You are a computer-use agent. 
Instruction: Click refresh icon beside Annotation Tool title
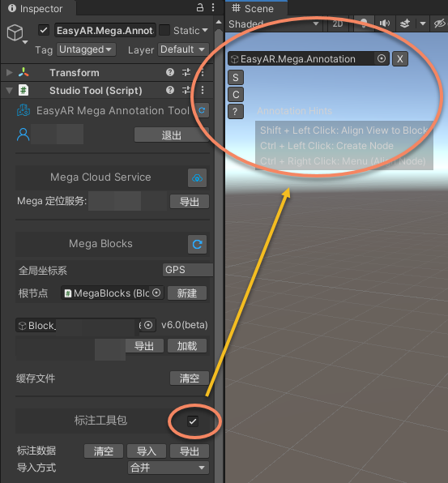coord(202,110)
